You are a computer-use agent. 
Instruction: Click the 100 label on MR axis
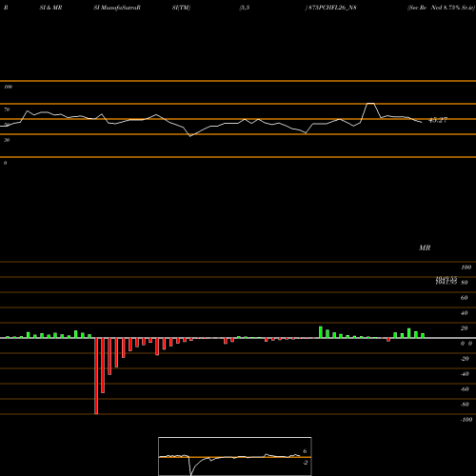(466, 268)
